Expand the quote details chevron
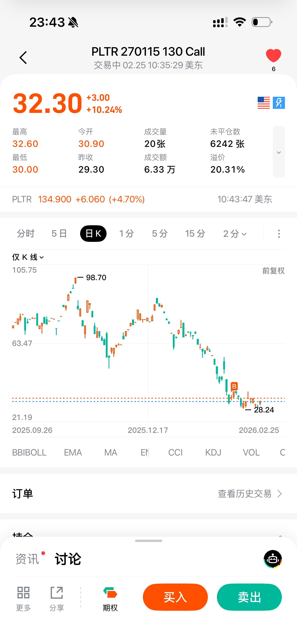The width and height of the screenshot is (297, 644). pyautogui.click(x=279, y=152)
